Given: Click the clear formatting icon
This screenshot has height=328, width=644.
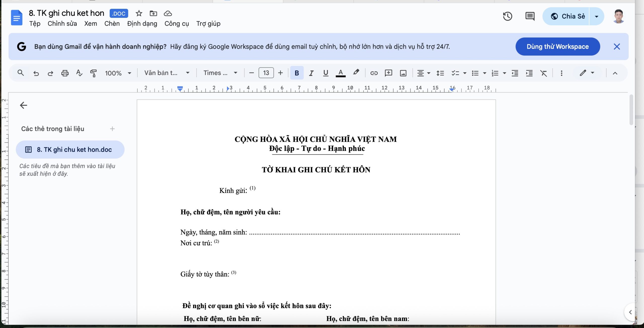Looking at the screenshot, I should 543,73.
